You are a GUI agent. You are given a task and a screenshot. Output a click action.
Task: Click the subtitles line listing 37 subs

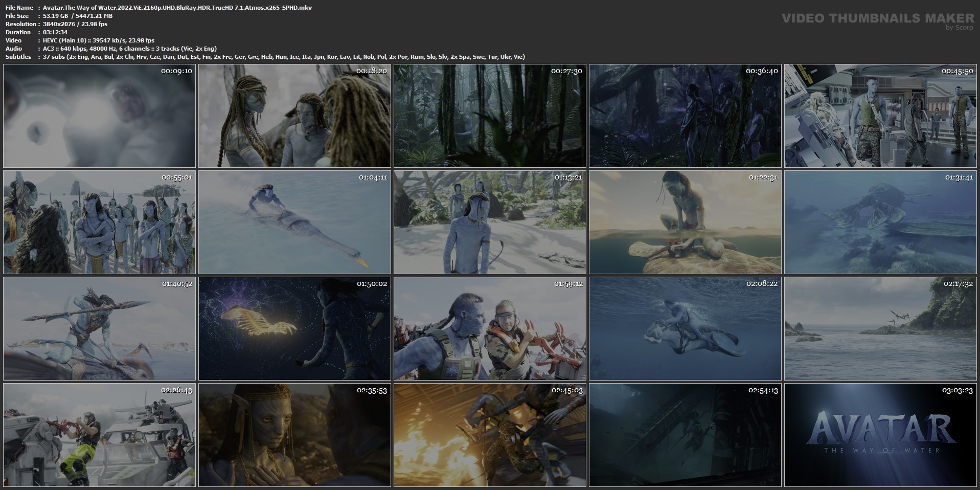click(284, 57)
